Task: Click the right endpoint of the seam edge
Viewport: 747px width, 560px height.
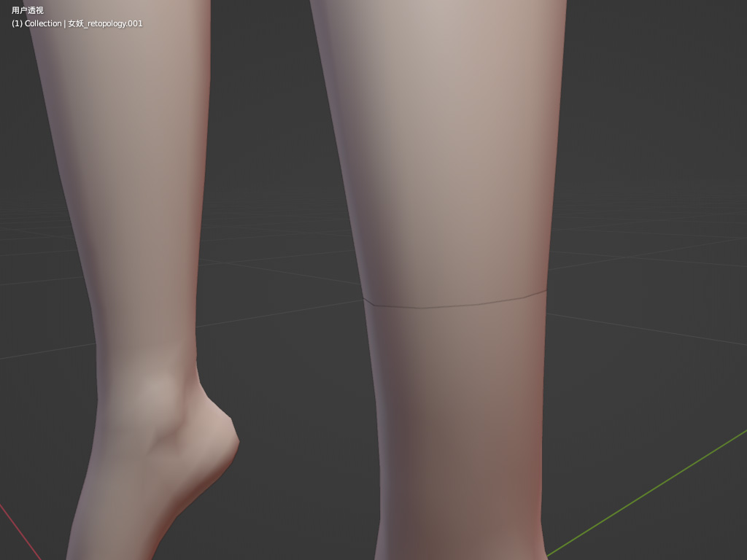Action: [x=546, y=290]
